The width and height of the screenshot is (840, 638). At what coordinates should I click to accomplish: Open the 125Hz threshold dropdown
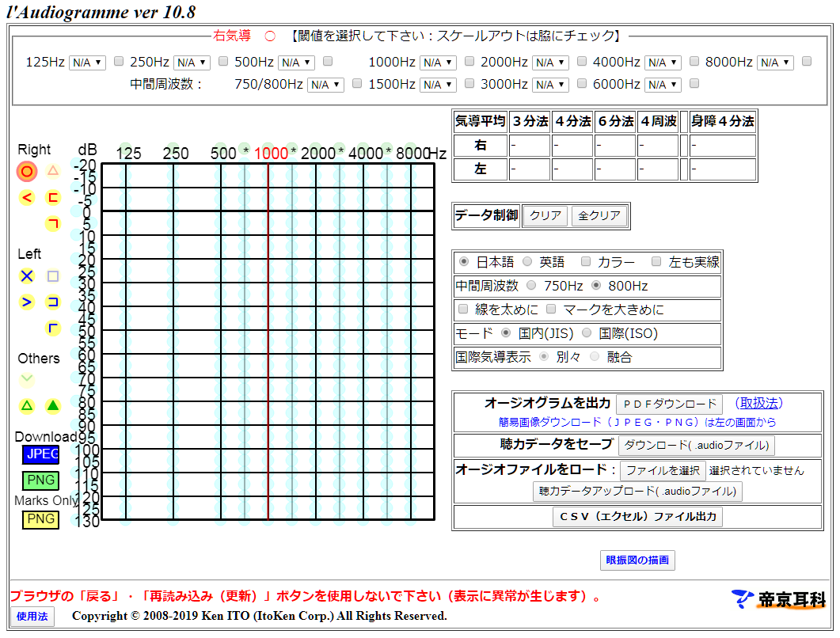click(x=87, y=63)
